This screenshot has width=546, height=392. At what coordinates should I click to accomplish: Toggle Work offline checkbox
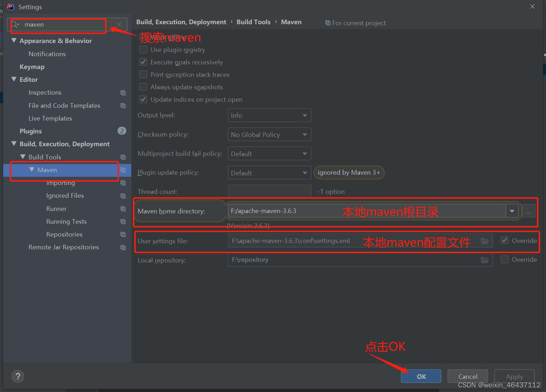pos(143,37)
